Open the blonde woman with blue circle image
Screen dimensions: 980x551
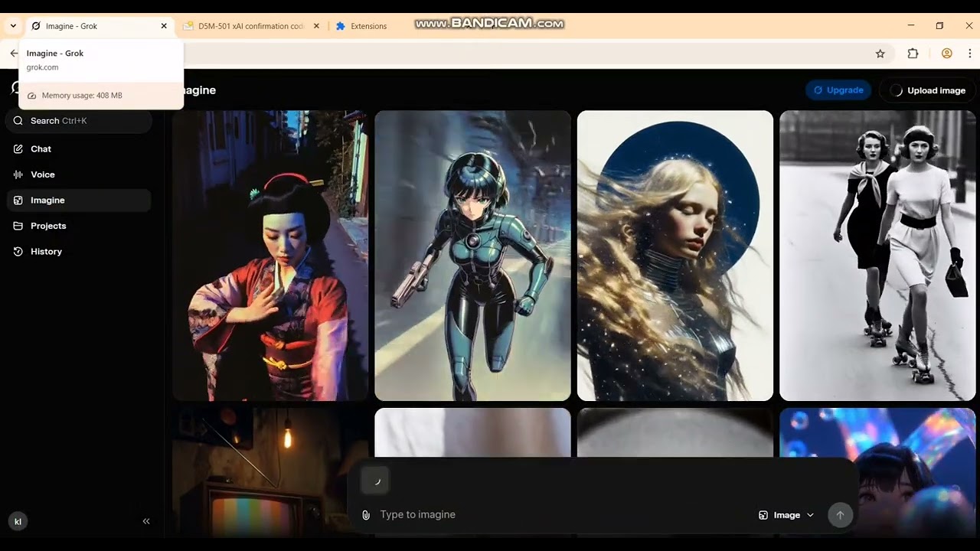click(x=675, y=256)
